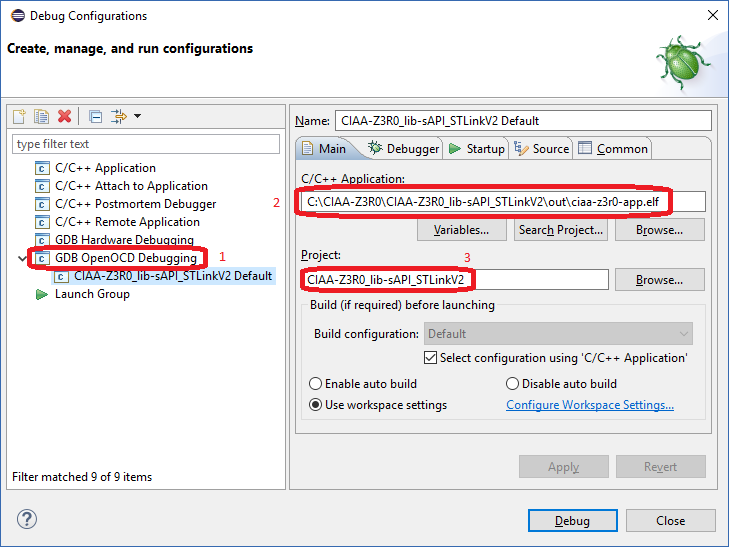This screenshot has height=547, width=729.
Task: Collapse the GDB OpenOCD Debugging tree node
Action: click(22, 258)
